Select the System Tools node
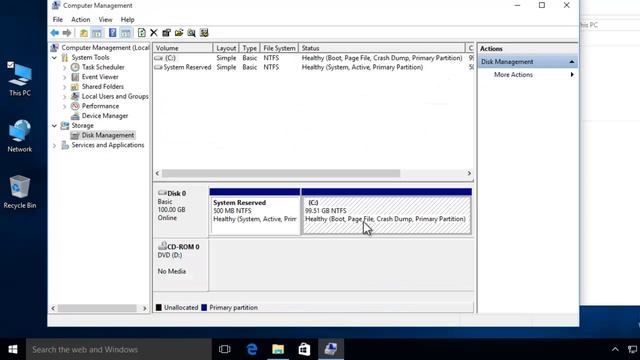This screenshot has height=360, width=640. pos(90,58)
